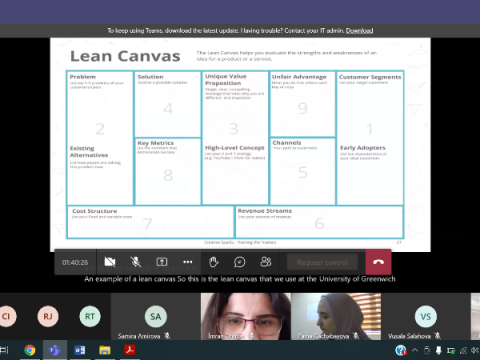Click the printer-like tray icon beside chevron
Screen dimensions: 480x360
427,350
